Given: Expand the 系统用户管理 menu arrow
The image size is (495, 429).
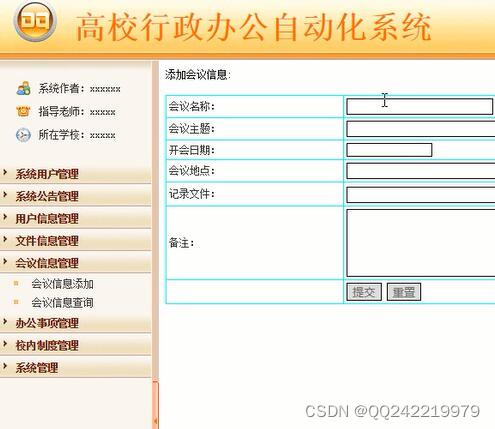Looking at the screenshot, I should click(5, 172).
